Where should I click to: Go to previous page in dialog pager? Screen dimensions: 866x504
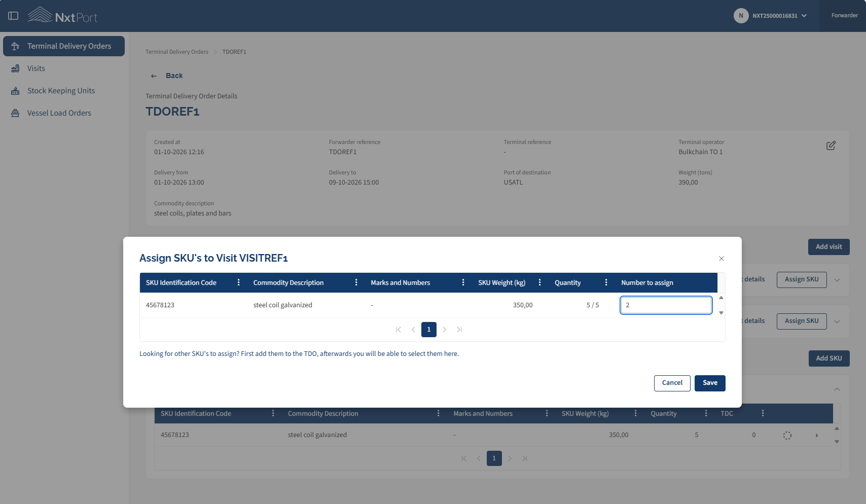pos(414,330)
